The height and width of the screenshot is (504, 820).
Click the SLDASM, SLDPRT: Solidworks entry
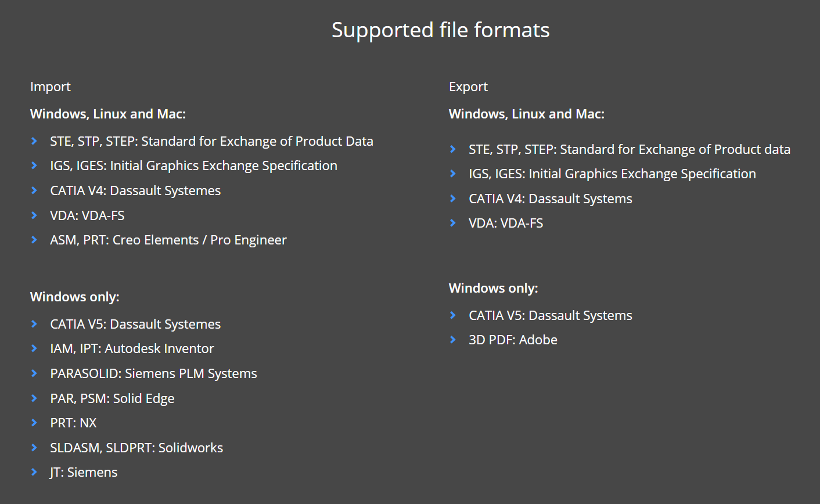[x=136, y=448]
